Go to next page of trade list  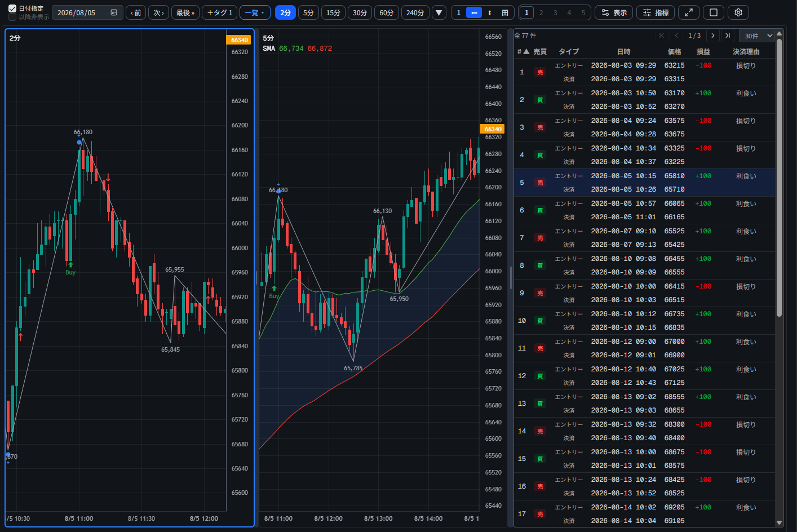[x=712, y=36]
